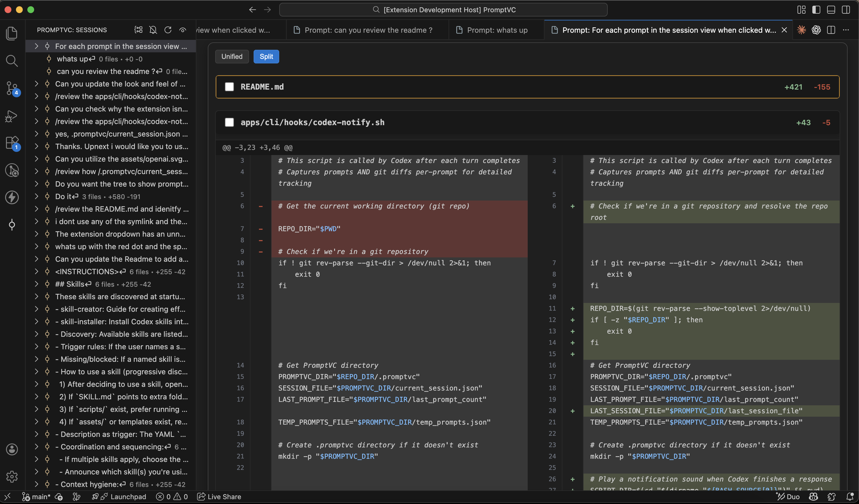Expand the 'whats up with the red dot' entry
The height and width of the screenshot is (504, 859).
tap(36, 246)
